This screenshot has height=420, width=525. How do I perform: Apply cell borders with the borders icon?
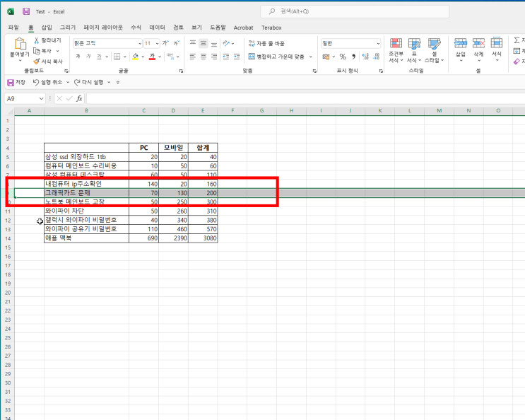coord(117,57)
